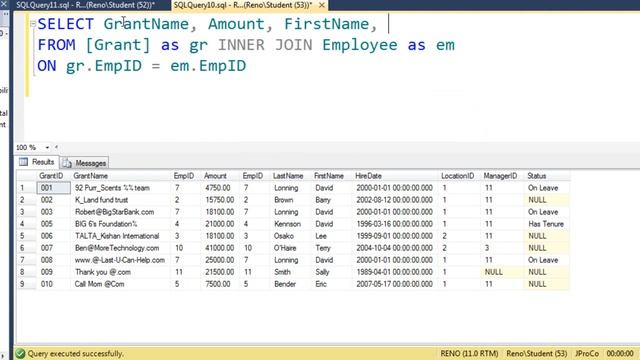Click 'RENO (11.0 RTM)' in the status bar
640x360 pixels.
[469, 353]
